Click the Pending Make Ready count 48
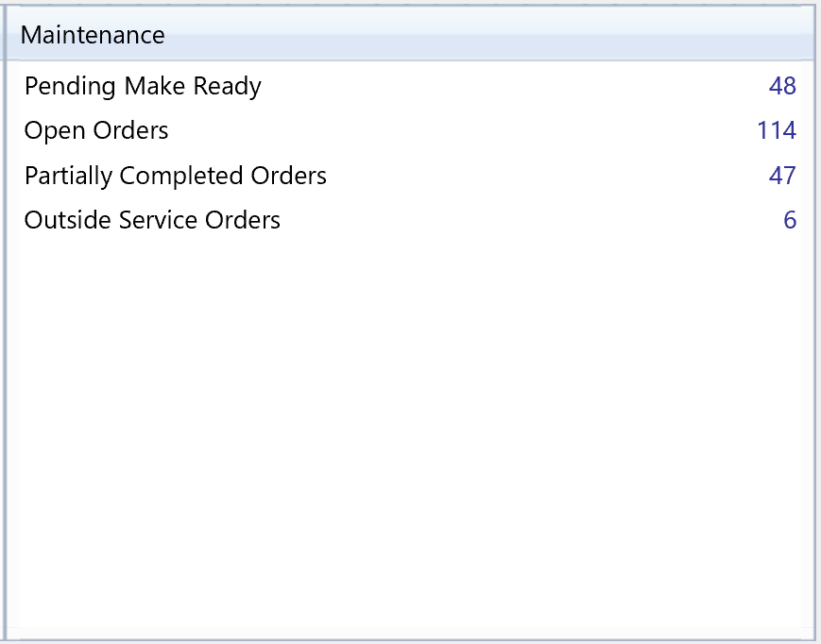The image size is (821, 644). [x=782, y=86]
